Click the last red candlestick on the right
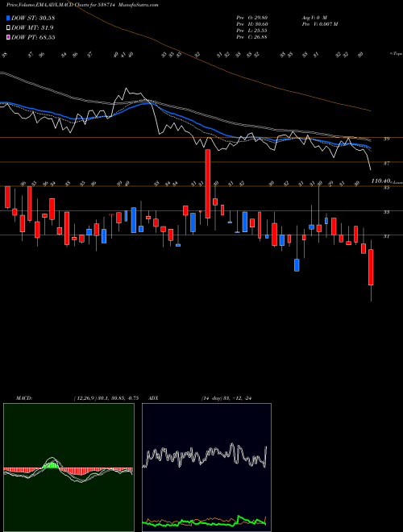Screen dimensions: 403x532 (x=371, y=267)
